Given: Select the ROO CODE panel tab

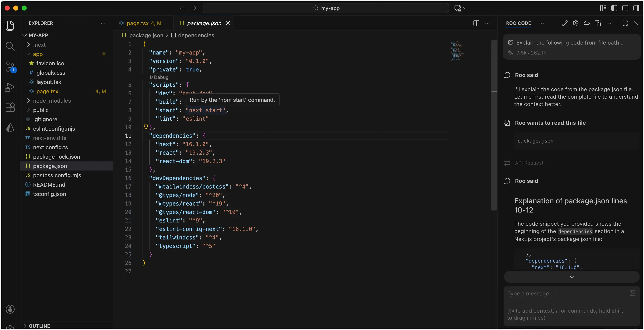Looking at the screenshot, I should (518, 23).
